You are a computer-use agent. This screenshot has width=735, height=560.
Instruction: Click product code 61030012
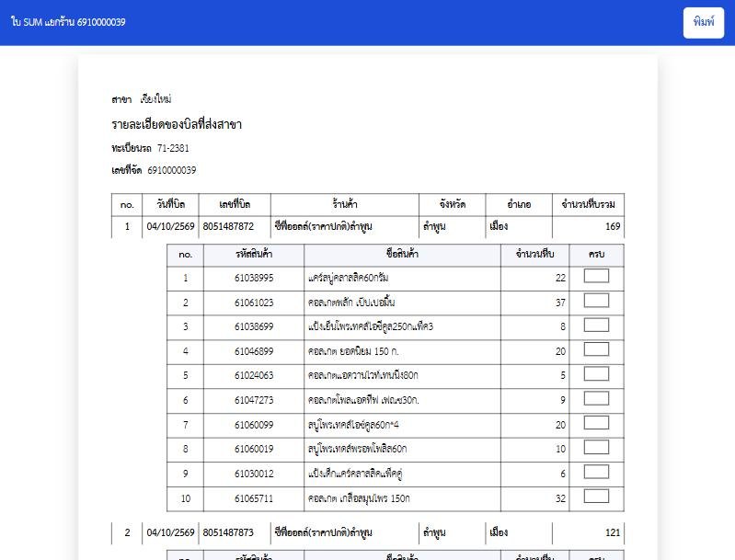(254, 474)
